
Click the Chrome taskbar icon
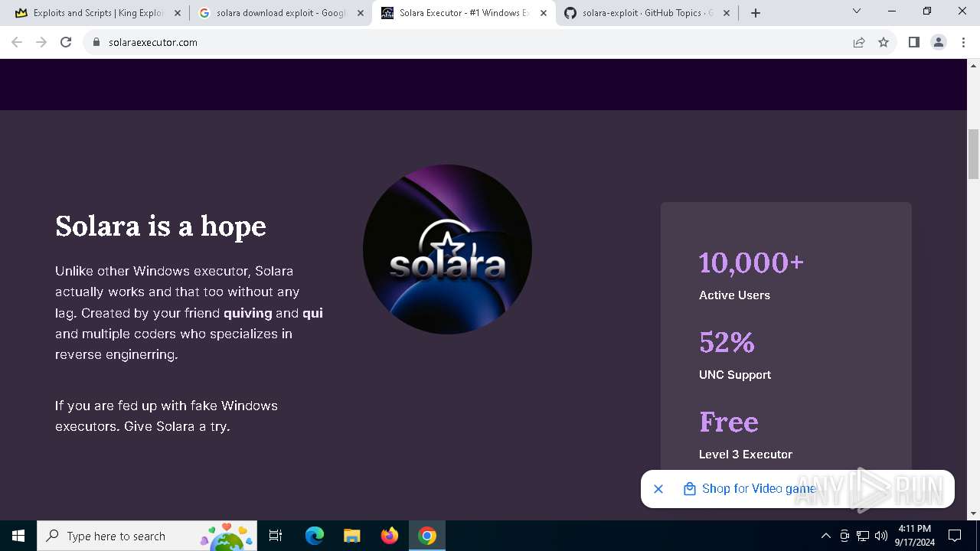pyautogui.click(x=427, y=536)
